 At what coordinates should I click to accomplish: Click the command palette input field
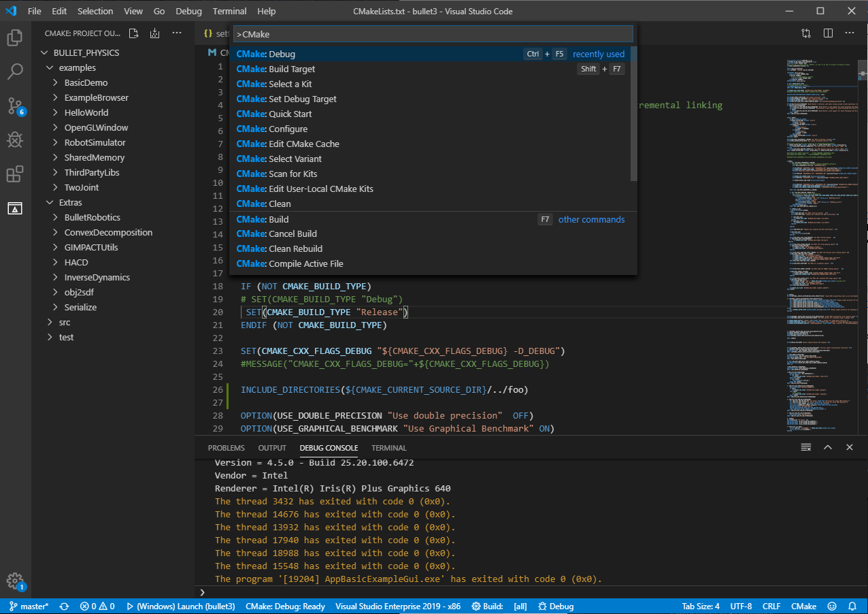[433, 33]
